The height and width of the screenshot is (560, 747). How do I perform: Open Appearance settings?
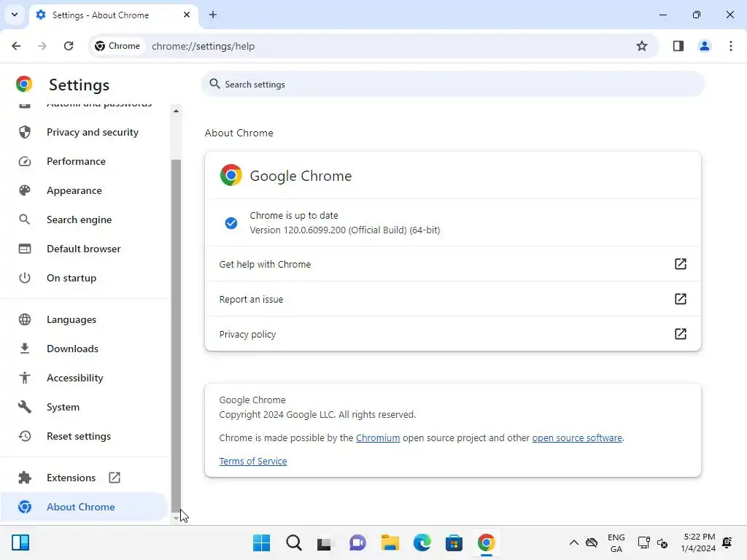pyautogui.click(x=85, y=190)
